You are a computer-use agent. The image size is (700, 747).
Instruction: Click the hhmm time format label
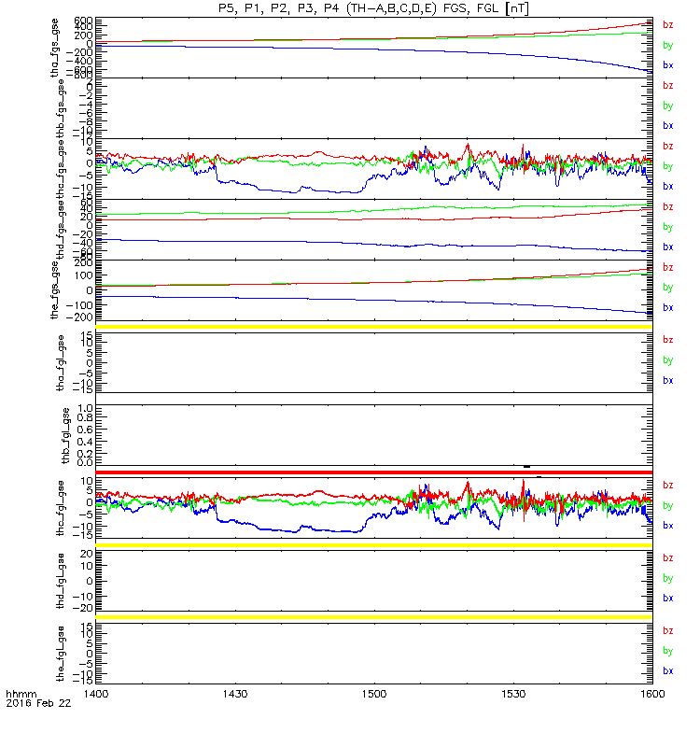pos(21,694)
